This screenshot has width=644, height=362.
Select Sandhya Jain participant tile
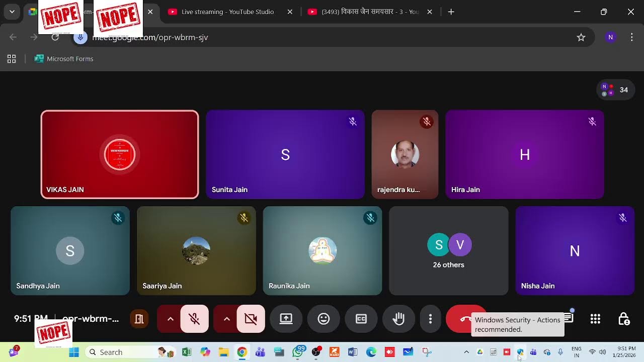coord(70,250)
